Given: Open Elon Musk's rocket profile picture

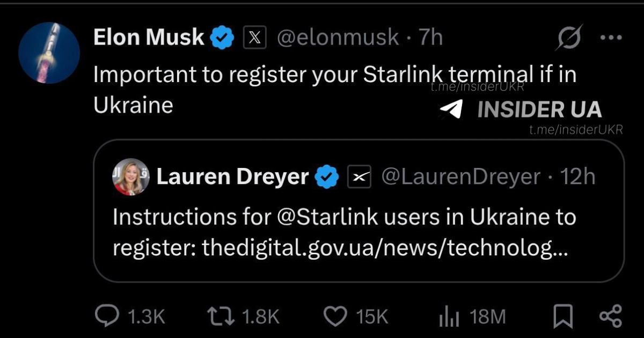Looking at the screenshot, I should pos(49,53).
